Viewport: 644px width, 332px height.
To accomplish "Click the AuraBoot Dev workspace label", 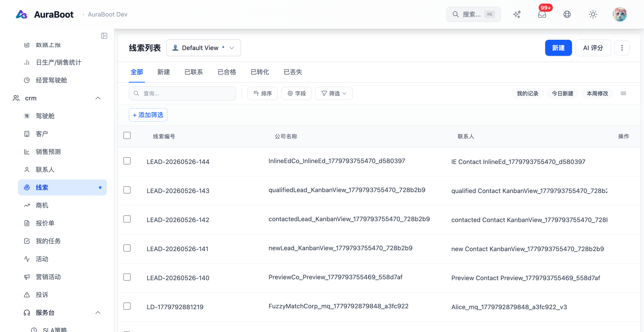I will [108, 15].
